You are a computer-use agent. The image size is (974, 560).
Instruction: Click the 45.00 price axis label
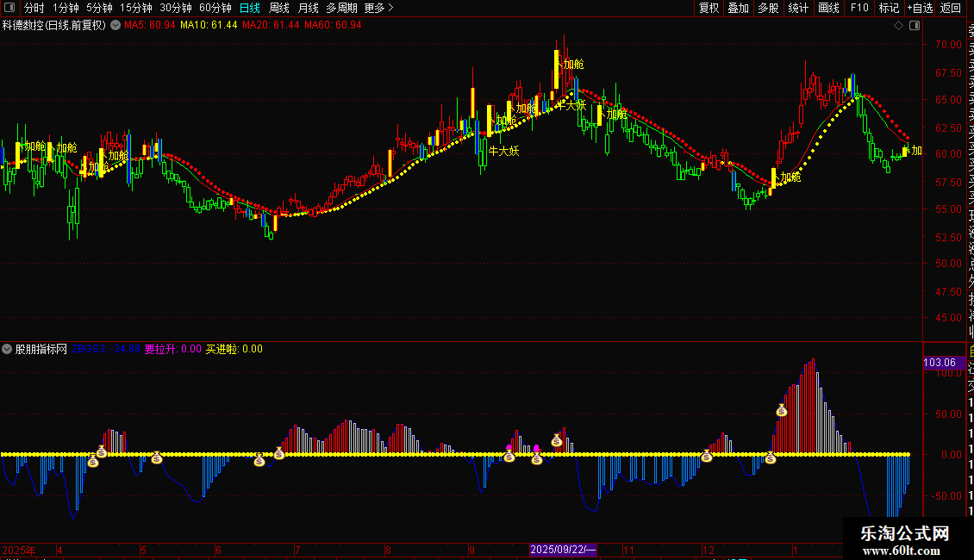[948, 317]
